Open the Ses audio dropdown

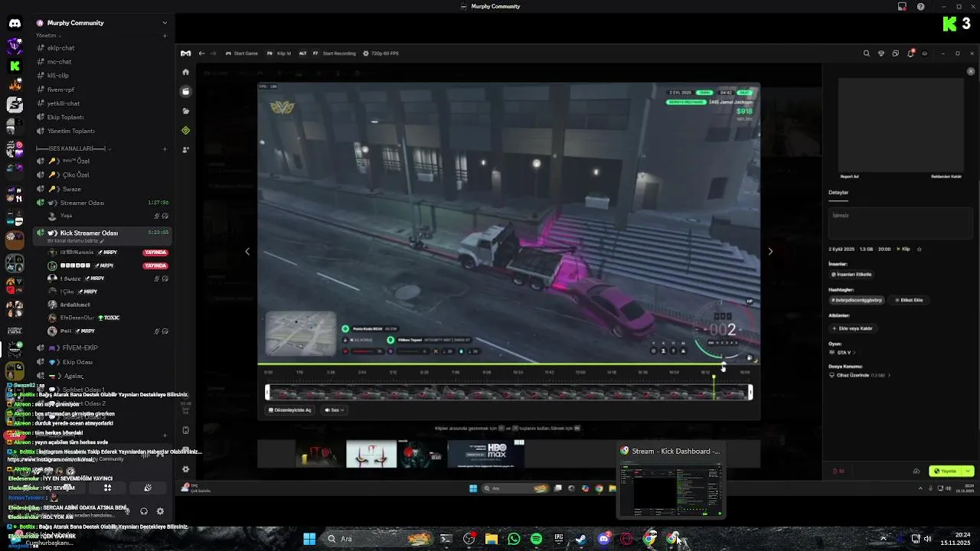click(x=334, y=410)
